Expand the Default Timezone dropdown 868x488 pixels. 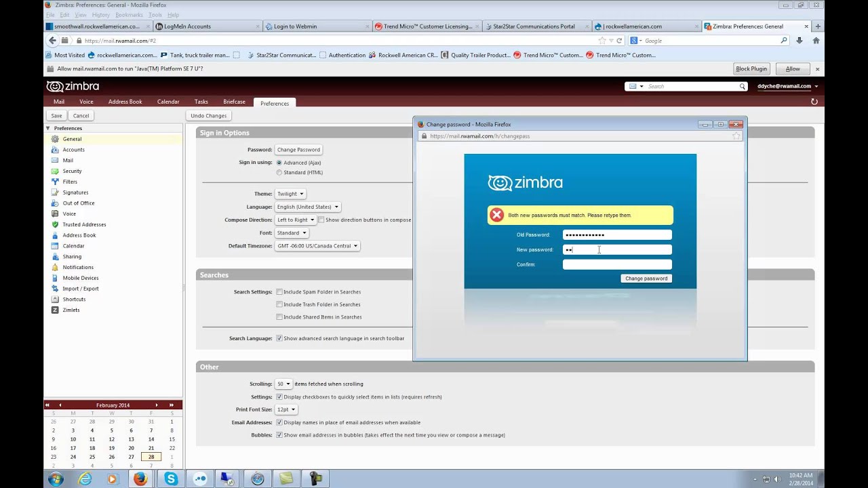317,246
